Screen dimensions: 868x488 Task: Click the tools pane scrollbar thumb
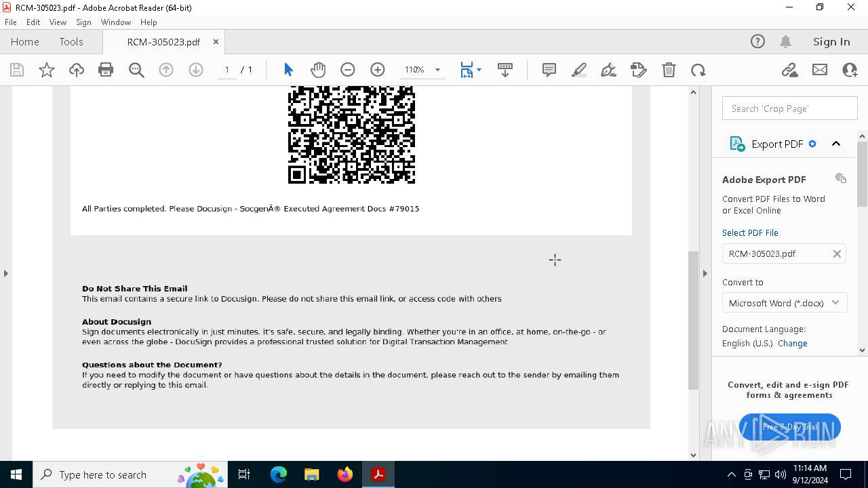(863, 174)
